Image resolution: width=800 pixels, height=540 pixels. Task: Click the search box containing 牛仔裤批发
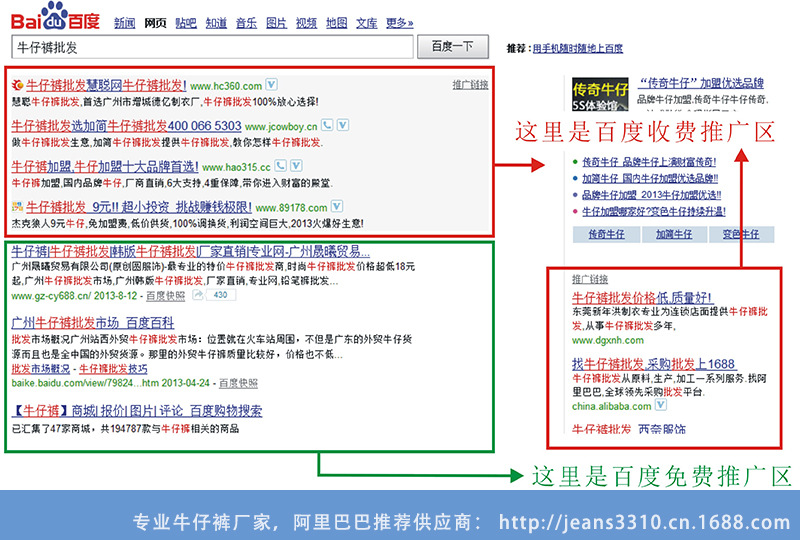point(212,47)
